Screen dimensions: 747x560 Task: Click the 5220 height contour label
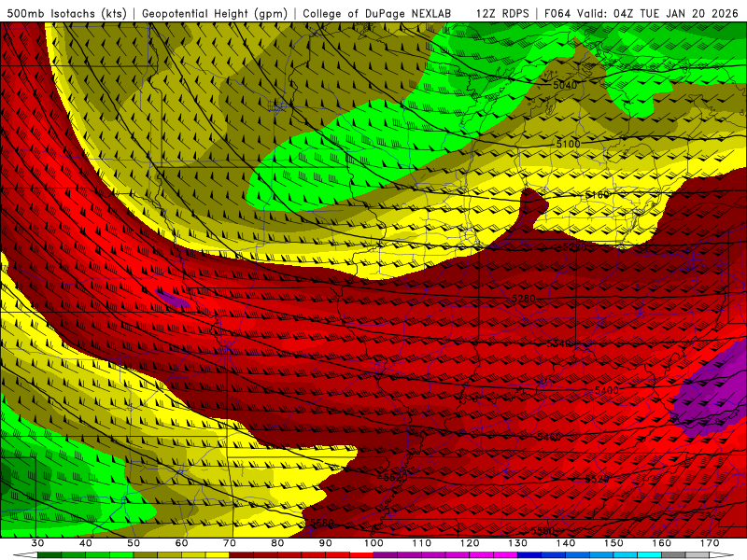(574, 247)
